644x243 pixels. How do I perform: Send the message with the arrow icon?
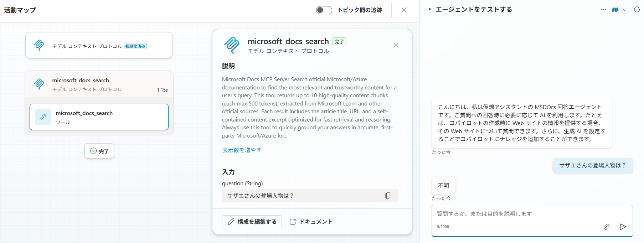click(x=623, y=227)
